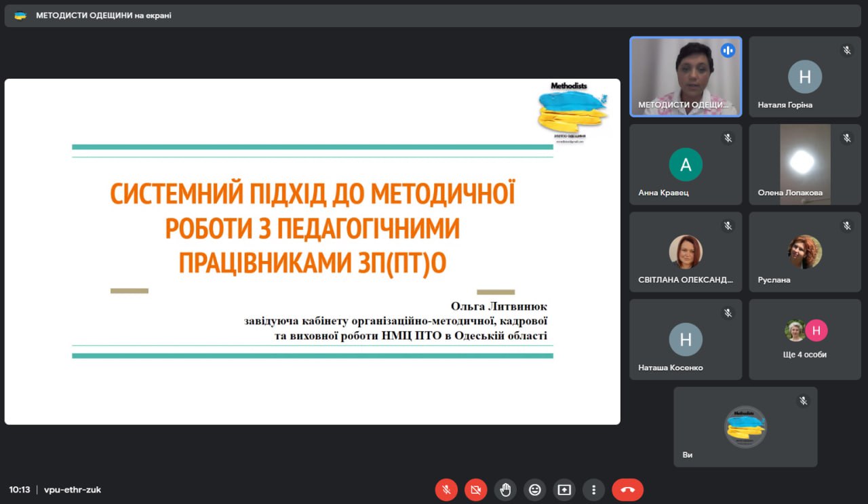Click the meeting code vpu-ethr-zuk
This screenshot has height=504, width=868.
(x=73, y=489)
